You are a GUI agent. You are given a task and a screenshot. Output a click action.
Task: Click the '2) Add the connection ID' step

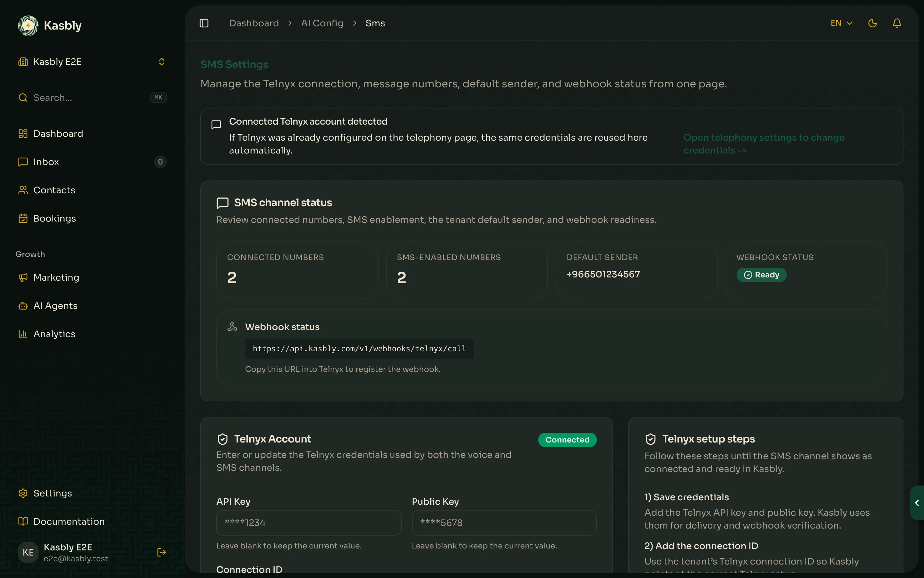(x=701, y=546)
